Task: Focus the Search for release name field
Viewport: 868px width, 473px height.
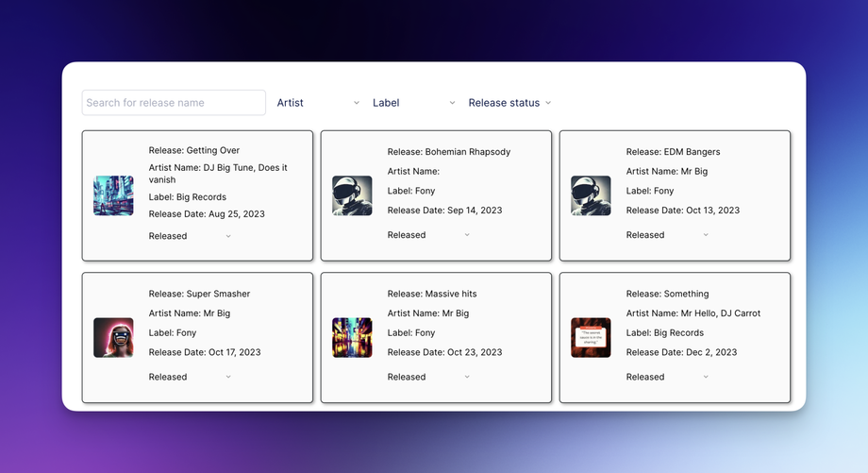Action: (x=174, y=103)
